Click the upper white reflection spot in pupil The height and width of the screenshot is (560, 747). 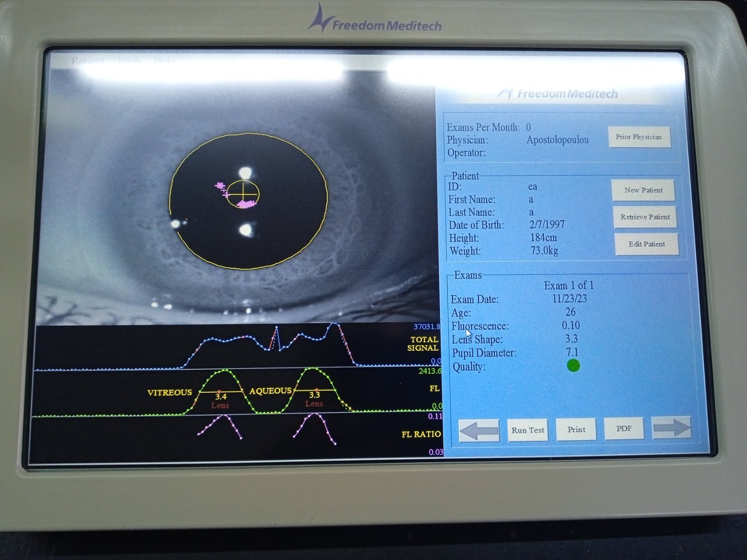click(x=245, y=173)
